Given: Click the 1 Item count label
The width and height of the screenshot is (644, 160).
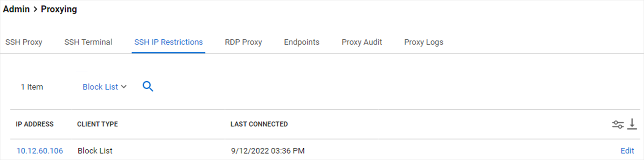Looking at the screenshot, I should pyautogui.click(x=32, y=87).
